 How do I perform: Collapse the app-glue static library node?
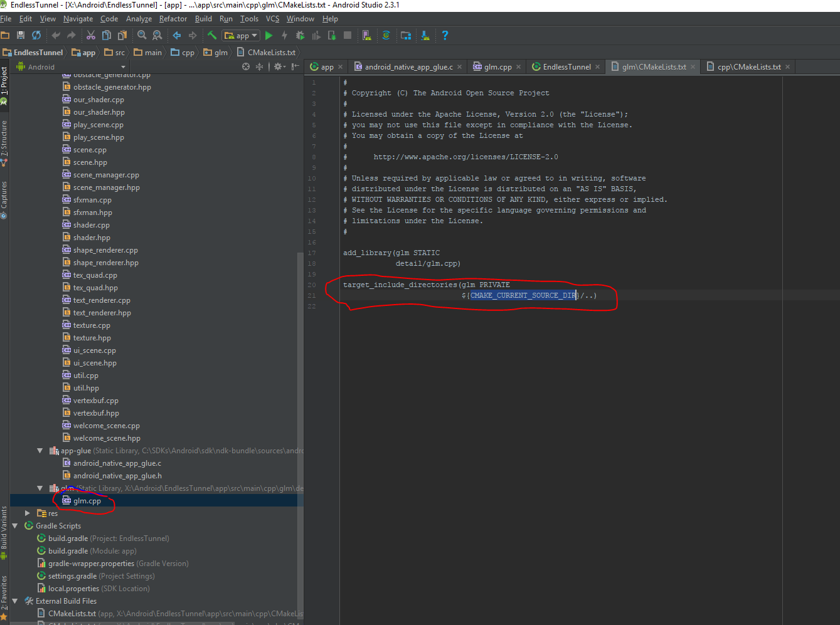[x=40, y=451]
